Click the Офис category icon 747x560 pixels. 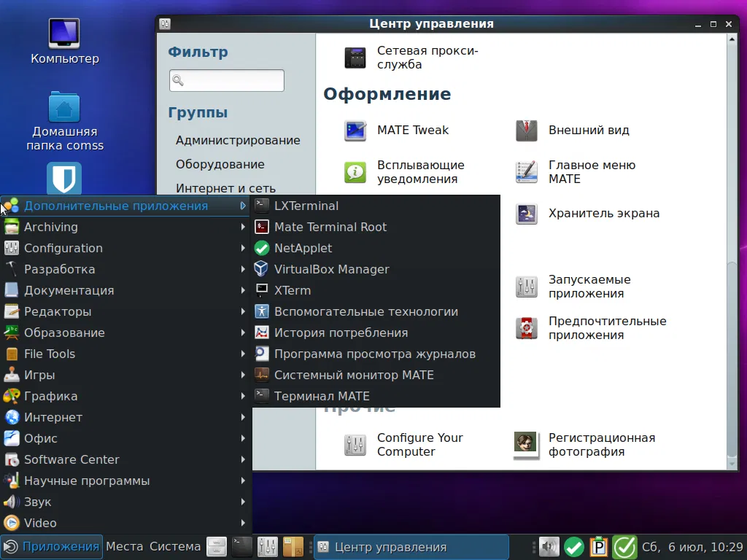[x=12, y=438]
